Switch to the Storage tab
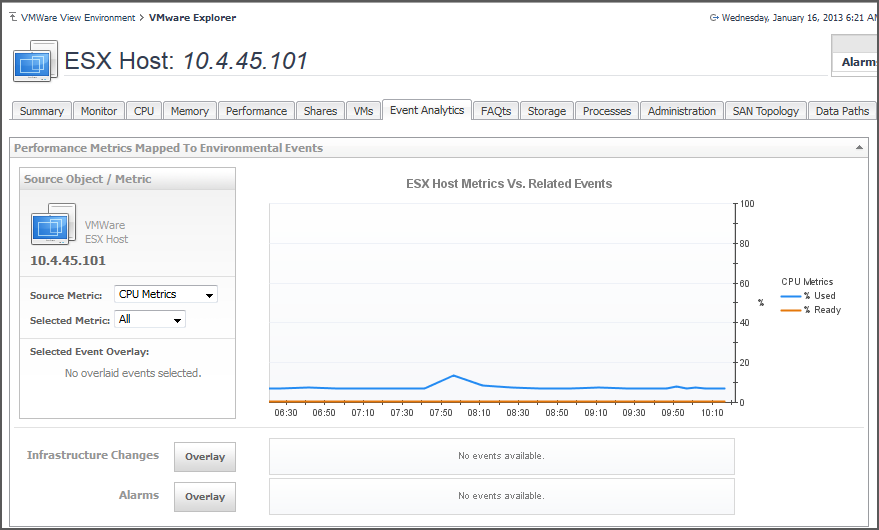 (x=547, y=111)
